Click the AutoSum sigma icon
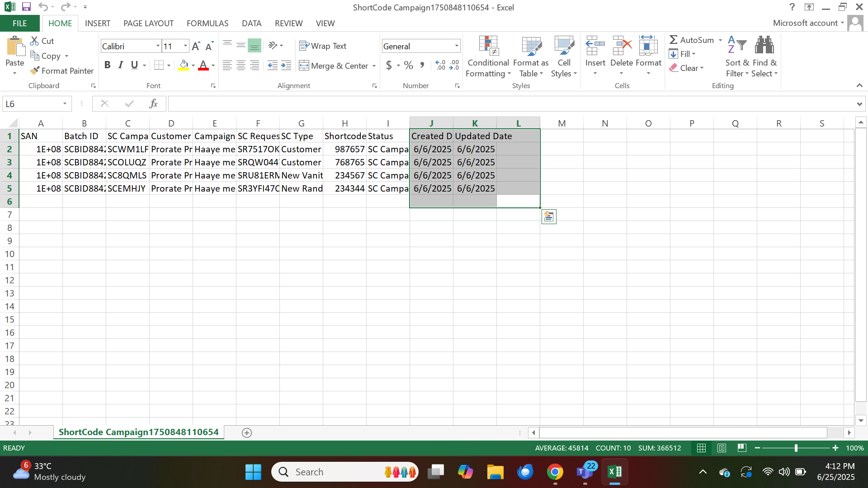The image size is (868, 488). tap(674, 40)
